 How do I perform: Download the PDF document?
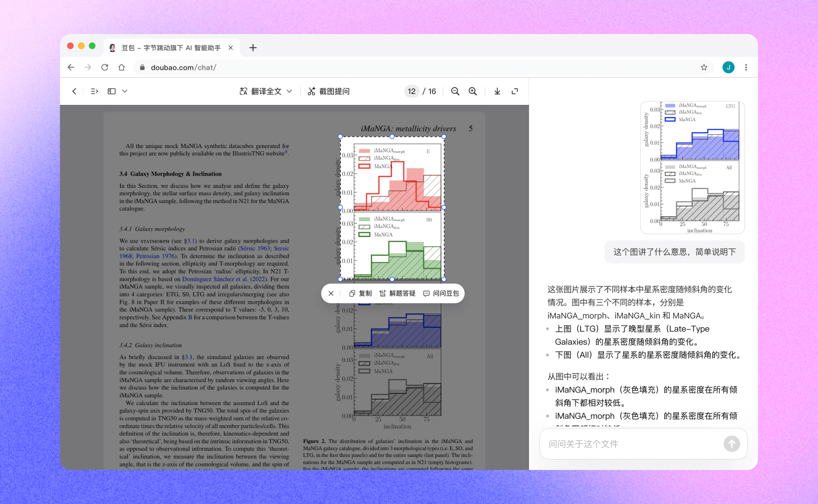(497, 91)
